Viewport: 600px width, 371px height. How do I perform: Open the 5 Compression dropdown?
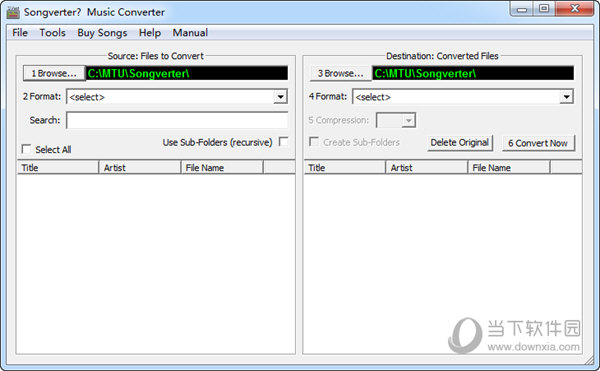click(396, 120)
